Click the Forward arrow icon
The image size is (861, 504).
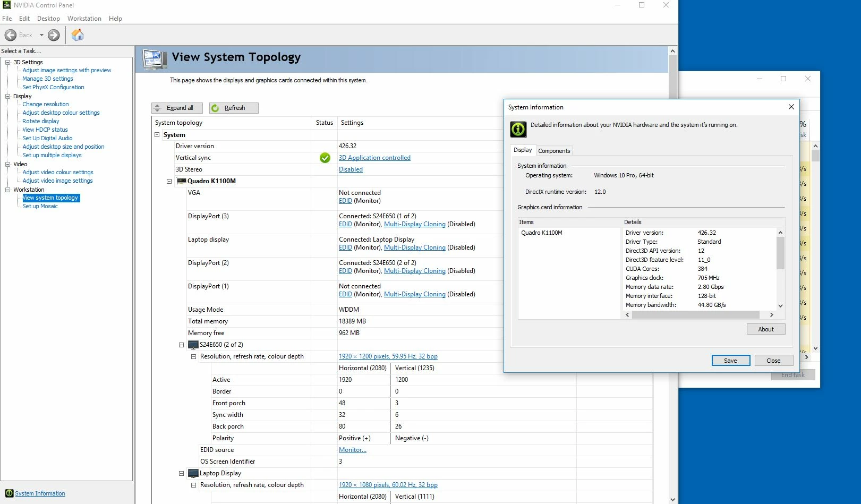click(x=54, y=35)
